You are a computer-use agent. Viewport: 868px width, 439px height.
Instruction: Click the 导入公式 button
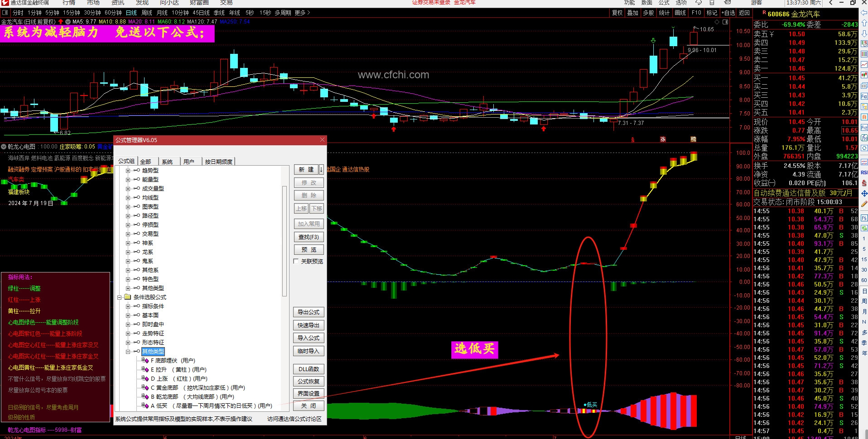tap(309, 338)
